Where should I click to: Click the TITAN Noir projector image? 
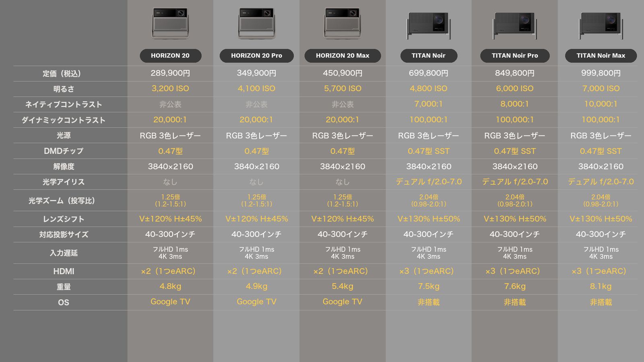(x=429, y=25)
